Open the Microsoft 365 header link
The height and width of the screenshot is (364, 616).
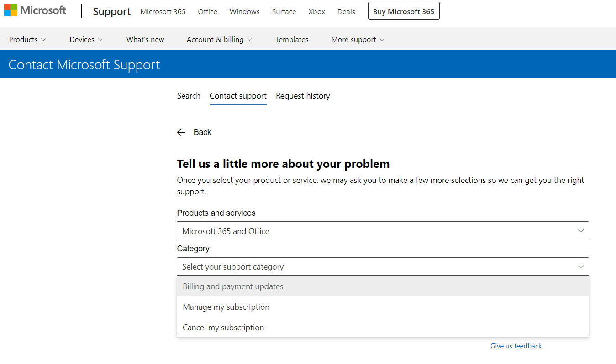coord(163,12)
